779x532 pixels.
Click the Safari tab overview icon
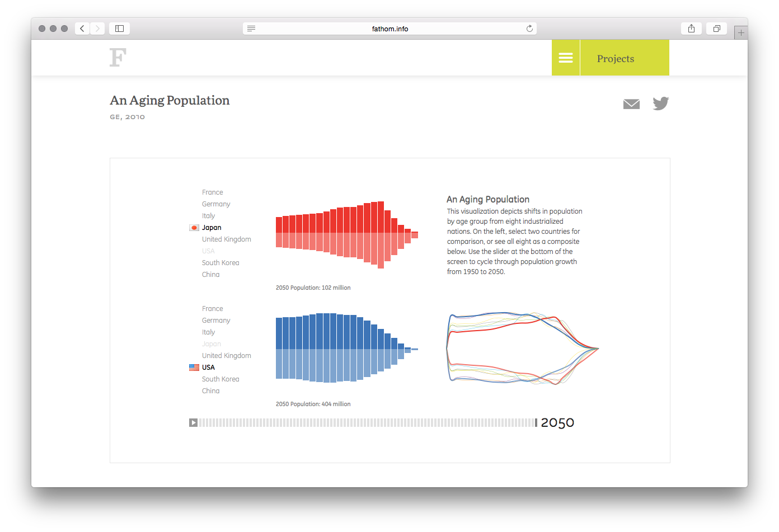point(716,28)
